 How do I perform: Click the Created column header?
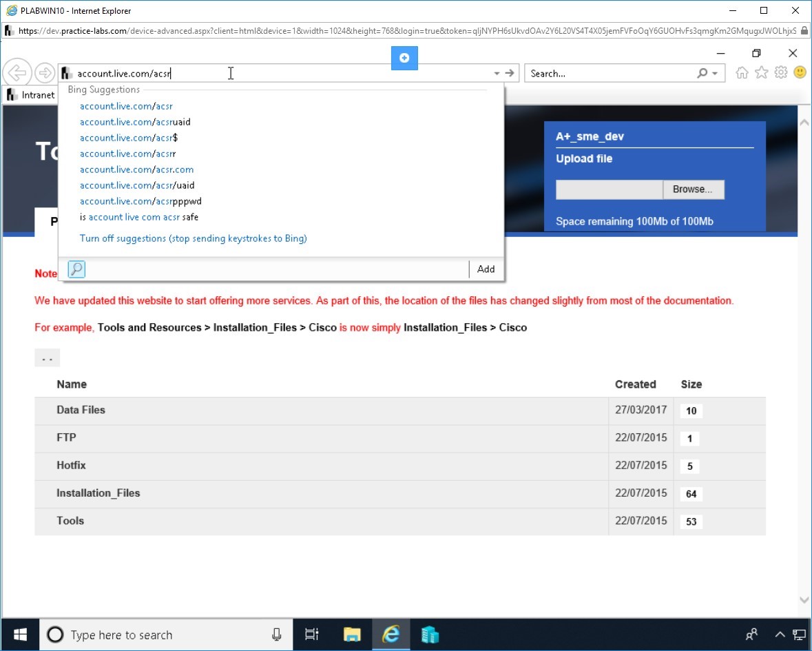636,384
